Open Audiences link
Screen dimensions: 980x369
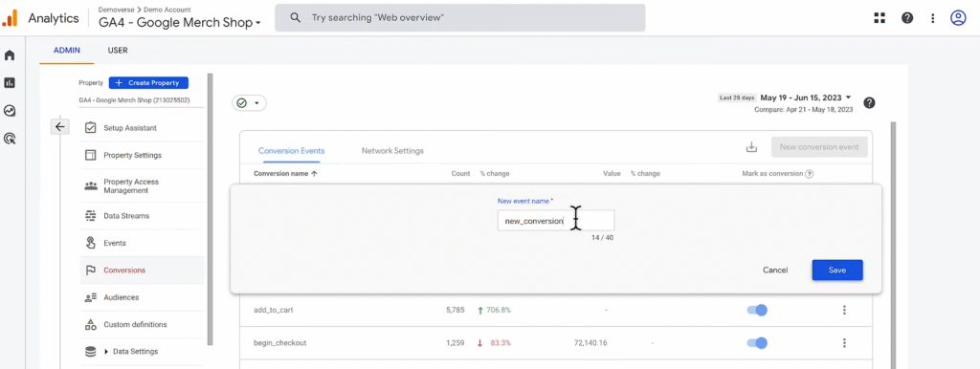click(x=122, y=297)
